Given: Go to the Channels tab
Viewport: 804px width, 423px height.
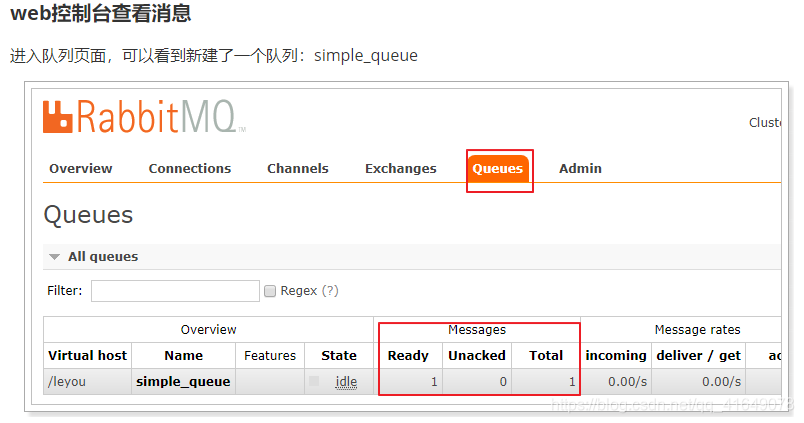Looking at the screenshot, I should pos(298,169).
